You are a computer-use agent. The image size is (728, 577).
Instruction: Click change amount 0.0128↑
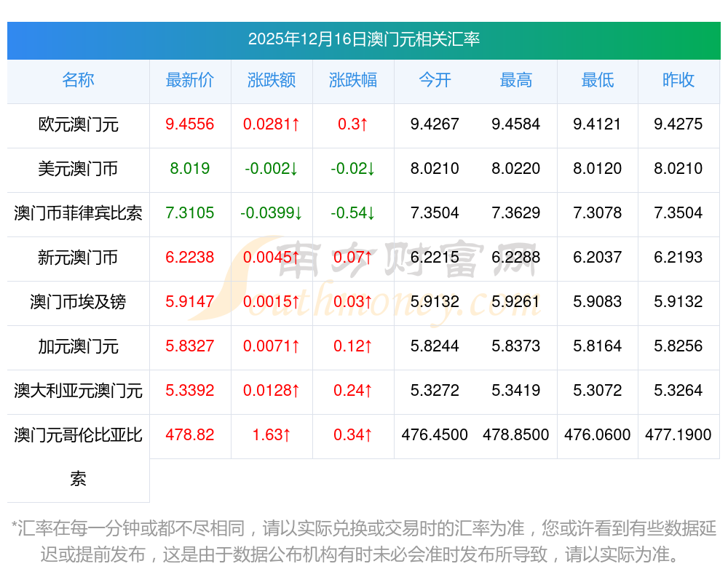coord(272,390)
